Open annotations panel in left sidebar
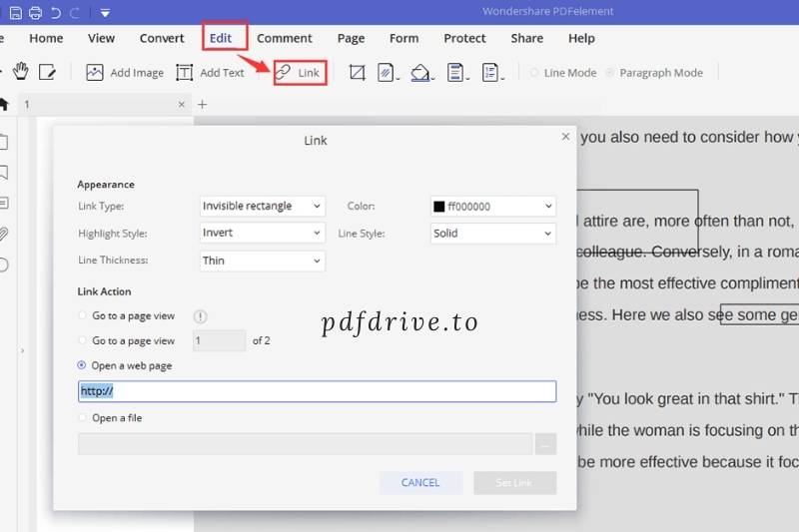This screenshot has height=532, width=799. [4, 204]
